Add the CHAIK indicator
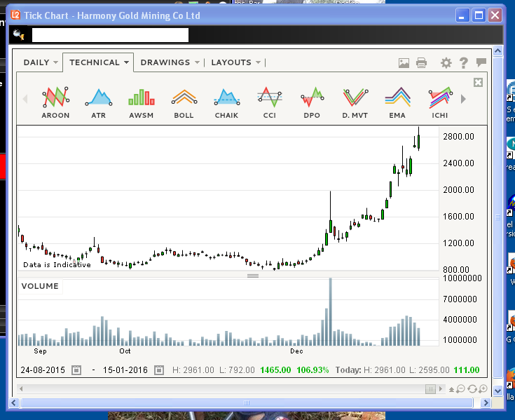 226,102
